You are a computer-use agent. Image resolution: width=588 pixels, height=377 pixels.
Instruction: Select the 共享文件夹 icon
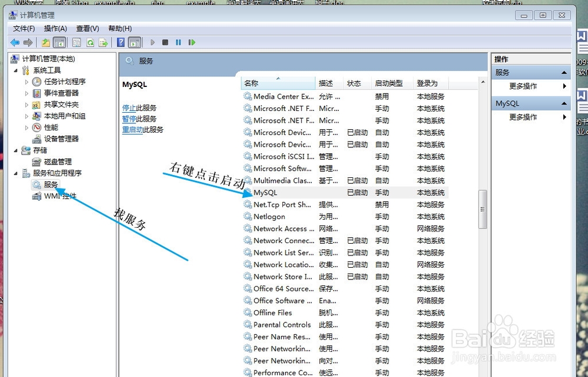pos(36,105)
